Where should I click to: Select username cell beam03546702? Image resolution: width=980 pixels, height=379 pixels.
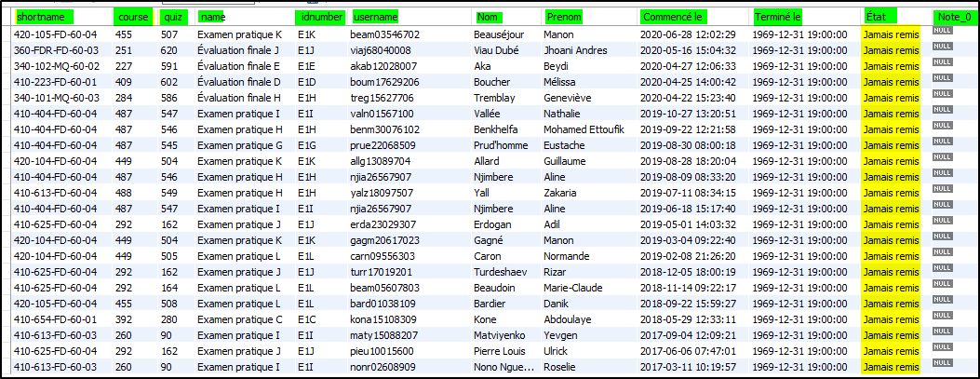pyautogui.click(x=384, y=34)
